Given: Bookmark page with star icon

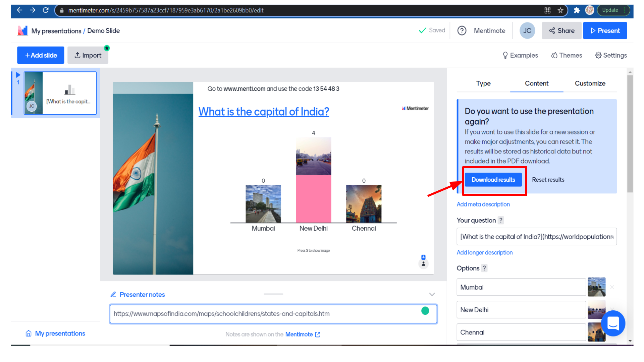Looking at the screenshot, I should click(560, 10).
